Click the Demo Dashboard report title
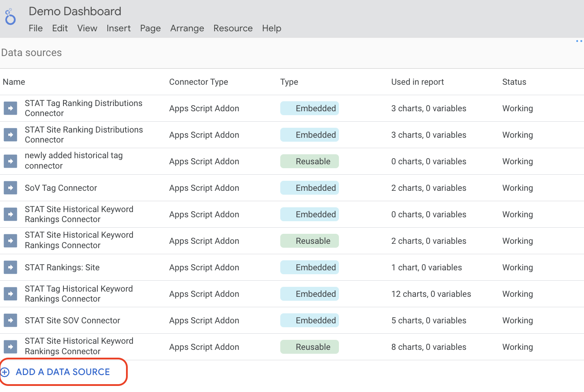This screenshot has height=392, width=584. pyautogui.click(x=75, y=11)
